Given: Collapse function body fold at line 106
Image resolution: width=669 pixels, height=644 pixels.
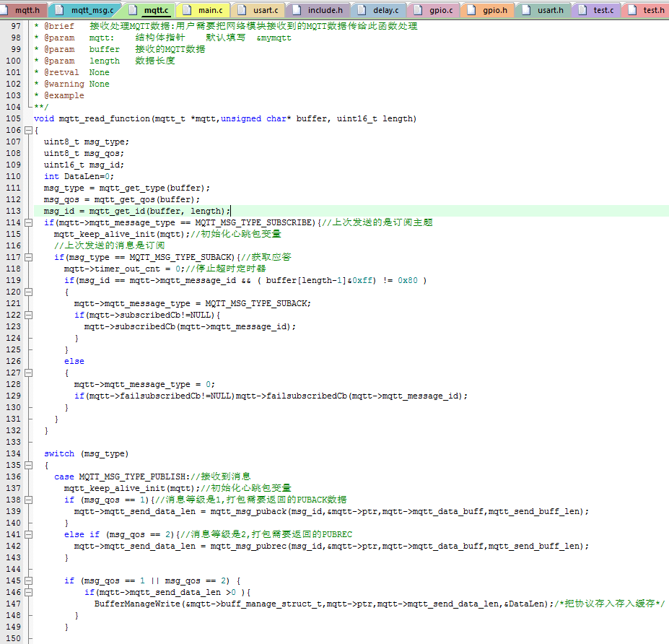Looking at the screenshot, I should 29,130.
